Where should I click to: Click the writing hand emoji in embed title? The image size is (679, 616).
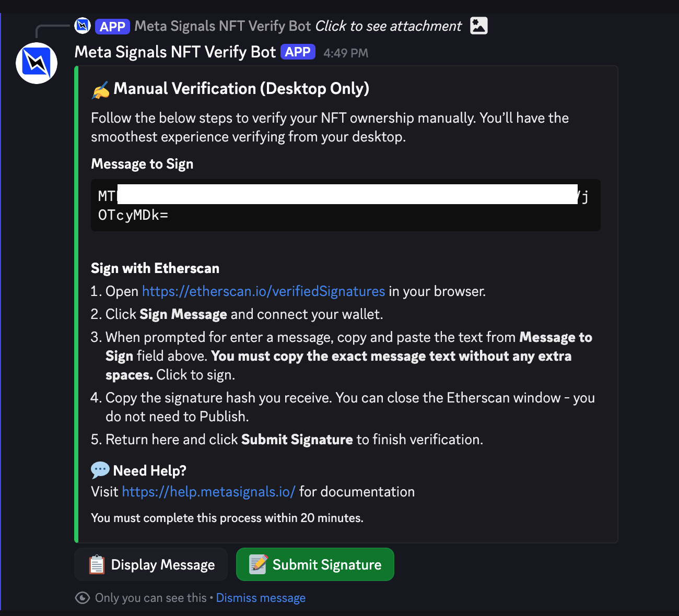coord(100,90)
